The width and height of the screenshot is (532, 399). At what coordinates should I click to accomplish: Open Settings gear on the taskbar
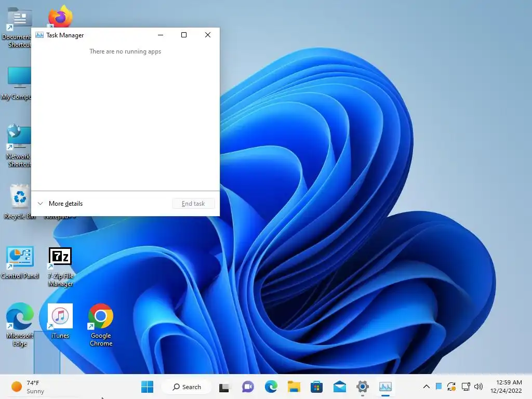(x=362, y=387)
